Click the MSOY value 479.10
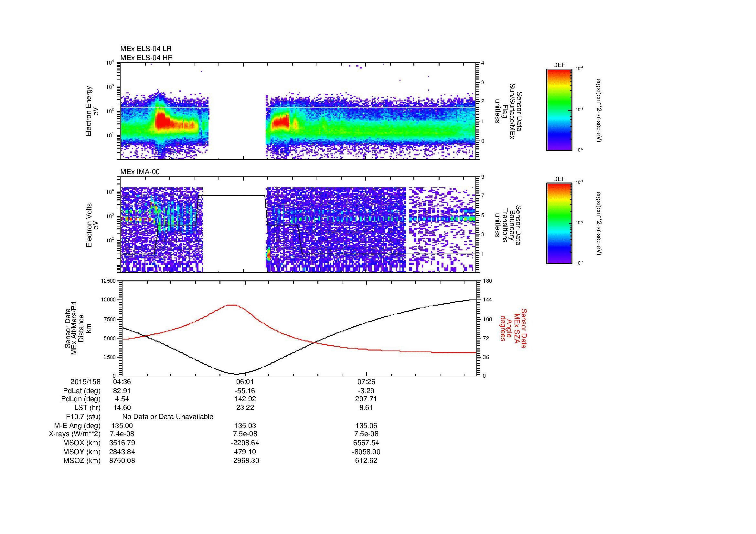This screenshot has width=756, height=534. click(x=245, y=452)
